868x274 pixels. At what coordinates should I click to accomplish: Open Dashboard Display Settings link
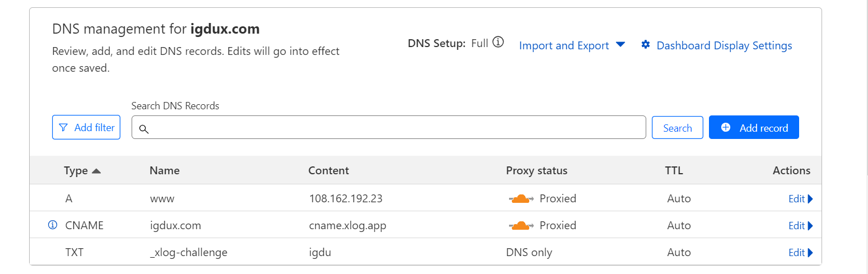(724, 45)
